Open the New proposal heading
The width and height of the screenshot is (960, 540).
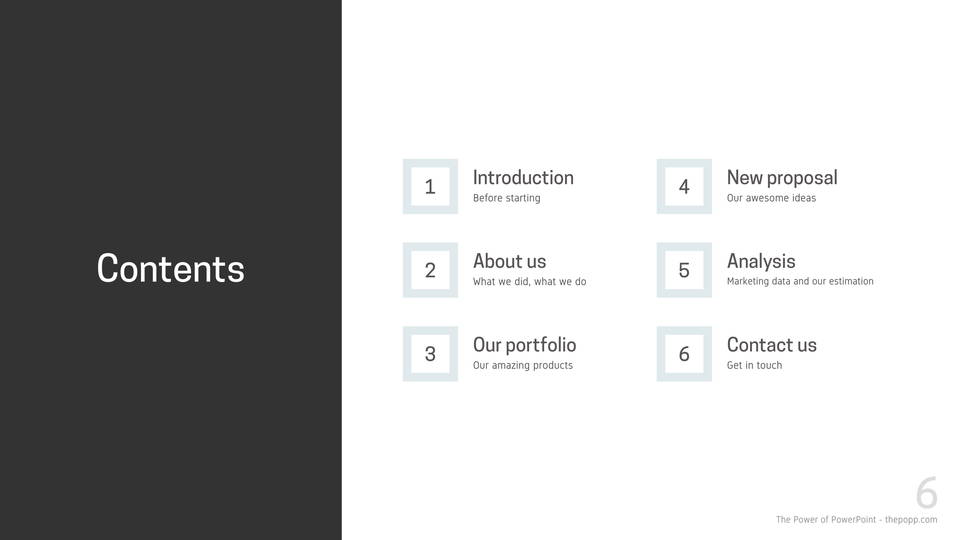click(782, 178)
